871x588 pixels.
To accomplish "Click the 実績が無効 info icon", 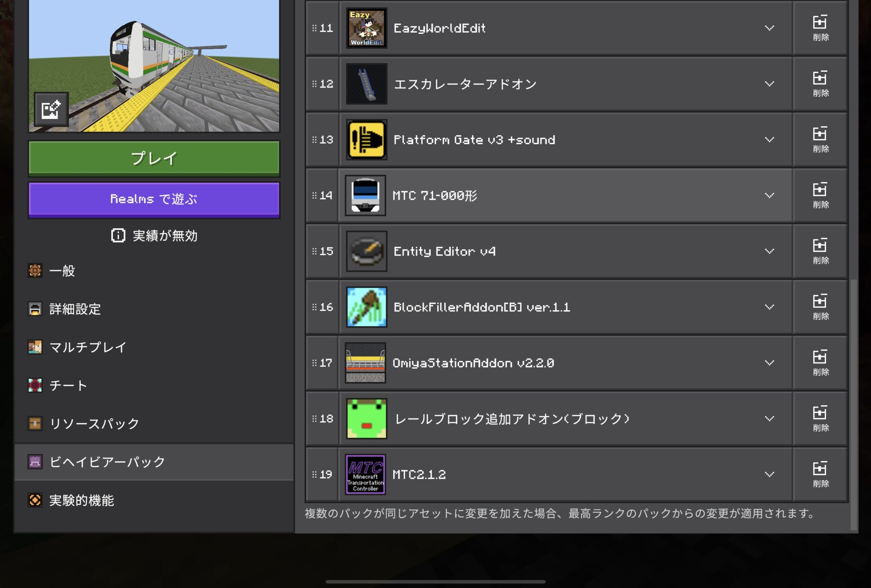I will click(118, 235).
